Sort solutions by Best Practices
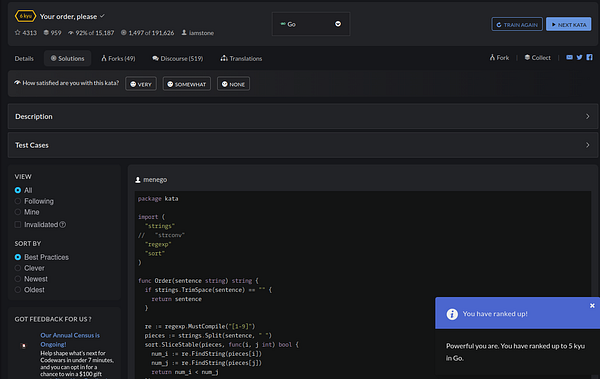Image resolution: width=600 pixels, height=379 pixels. [x=18, y=257]
